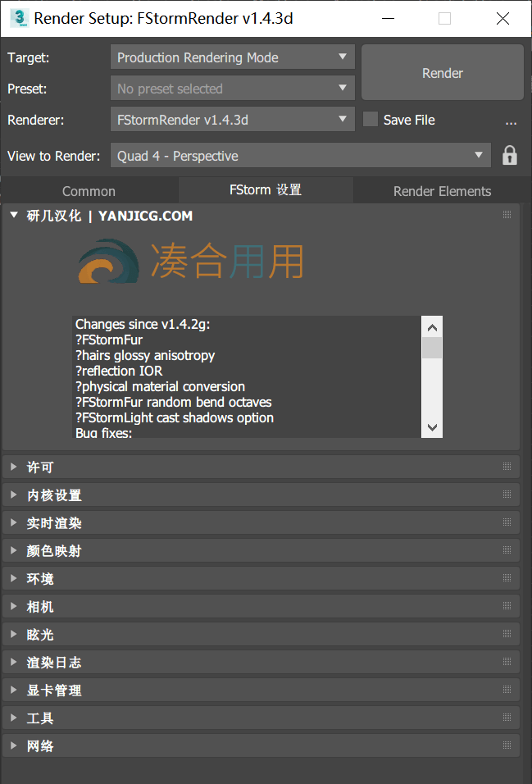This screenshot has width=532, height=784.
Task: Click the line '?FStormLight cast shadows option'
Action: 175,417
